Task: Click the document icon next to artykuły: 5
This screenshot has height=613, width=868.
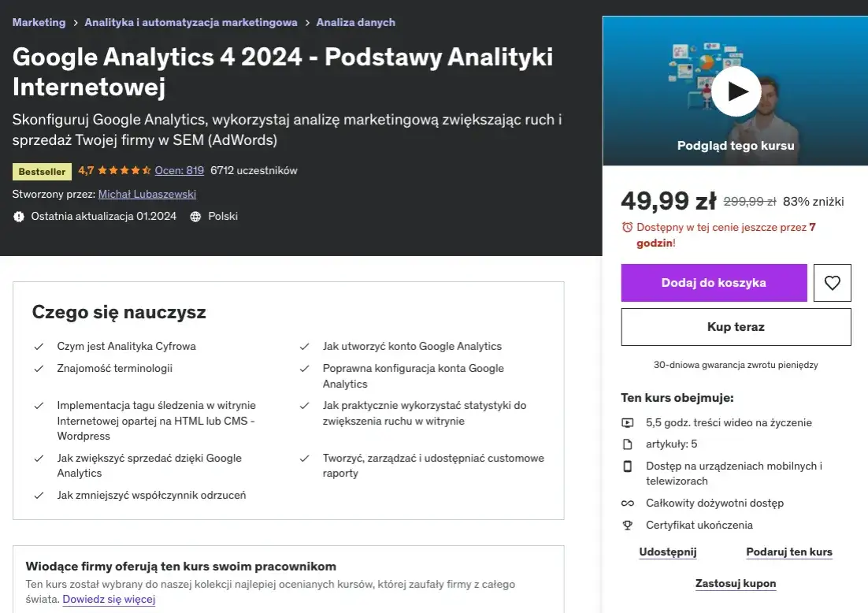Action: click(626, 444)
